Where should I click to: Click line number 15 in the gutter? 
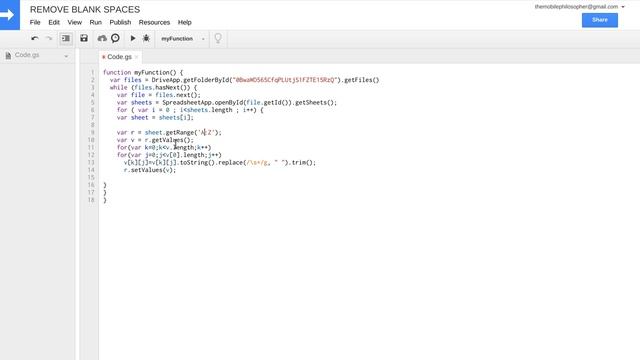coord(91,177)
